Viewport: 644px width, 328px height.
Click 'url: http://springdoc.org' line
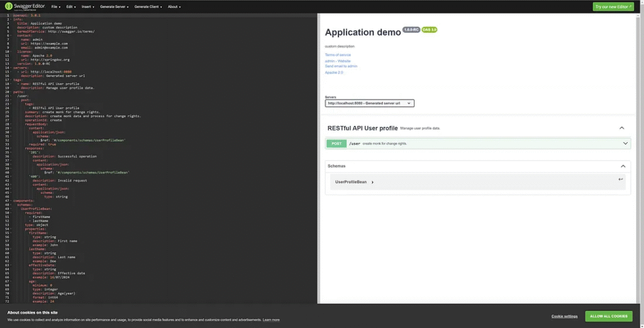point(45,60)
